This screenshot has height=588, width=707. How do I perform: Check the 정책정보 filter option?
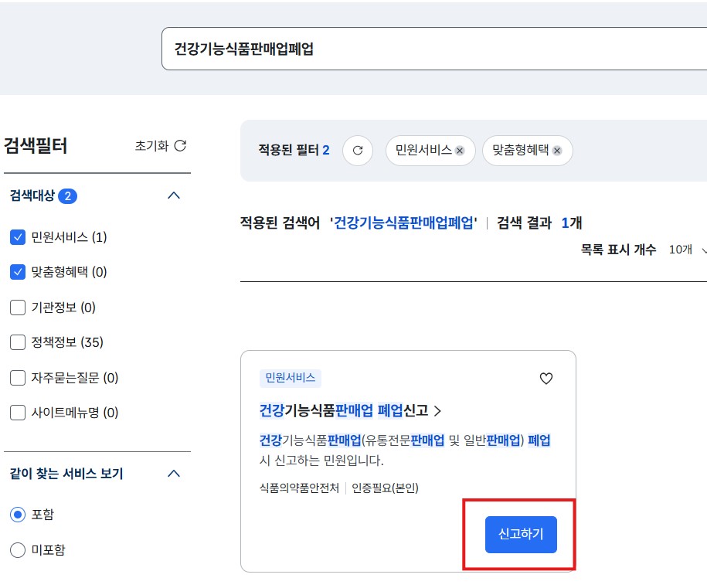click(x=17, y=342)
